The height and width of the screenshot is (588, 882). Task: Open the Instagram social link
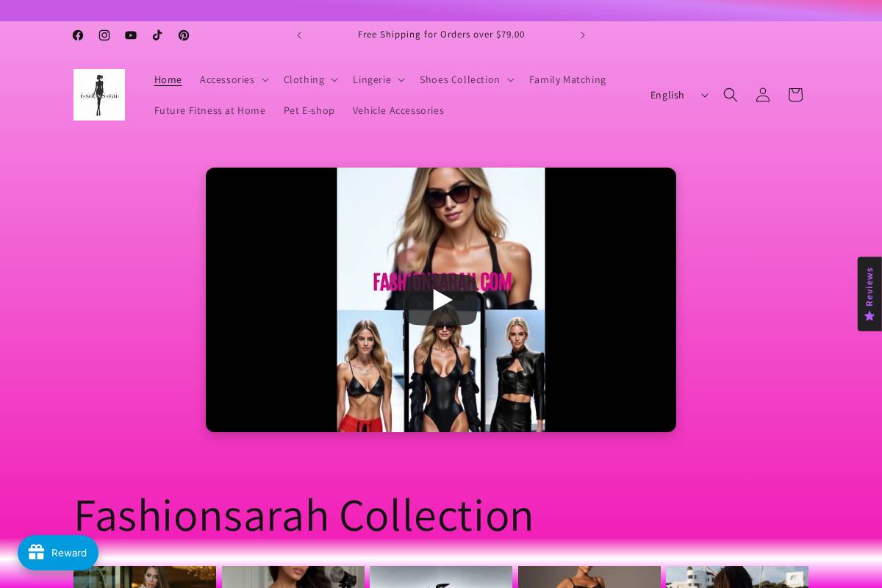coord(104,35)
